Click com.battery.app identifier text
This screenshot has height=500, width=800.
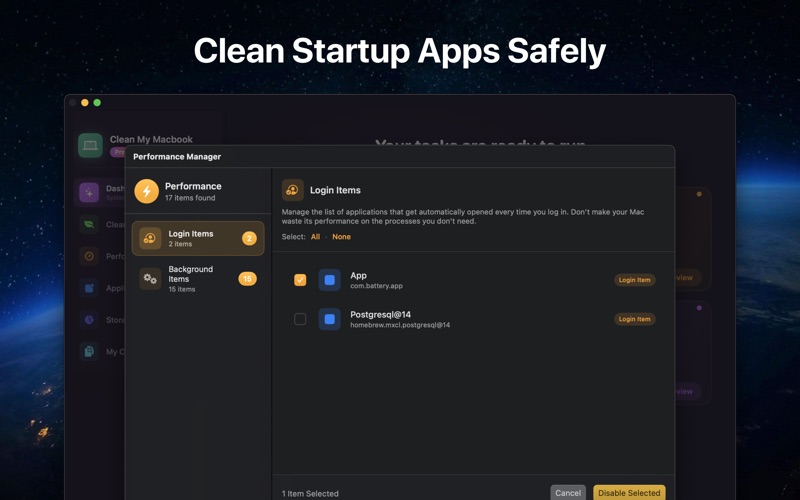(x=377, y=286)
